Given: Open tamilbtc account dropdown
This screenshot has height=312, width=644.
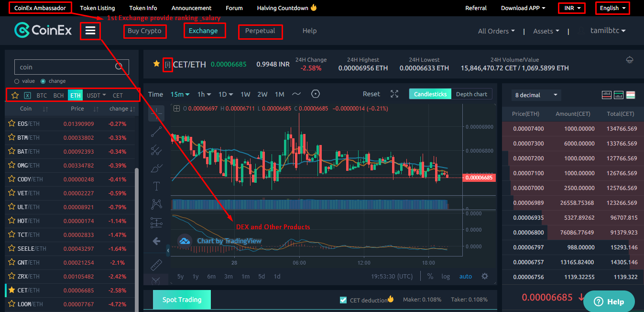Looking at the screenshot, I should 608,31.
